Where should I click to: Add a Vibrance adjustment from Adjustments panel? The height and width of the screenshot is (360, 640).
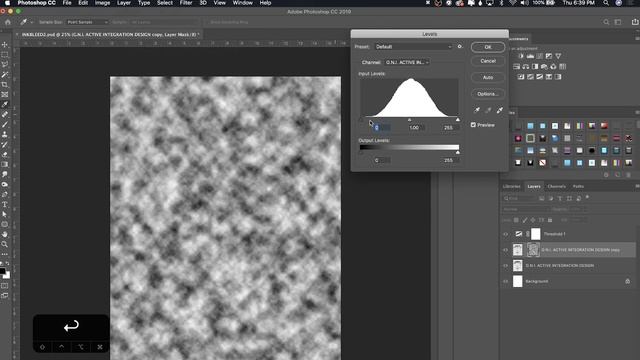[x=558, y=56]
